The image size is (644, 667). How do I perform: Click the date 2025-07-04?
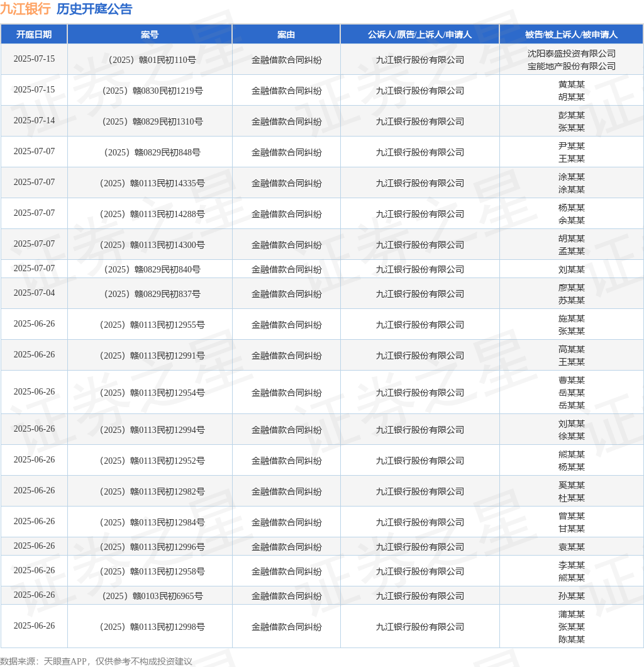[34, 293]
